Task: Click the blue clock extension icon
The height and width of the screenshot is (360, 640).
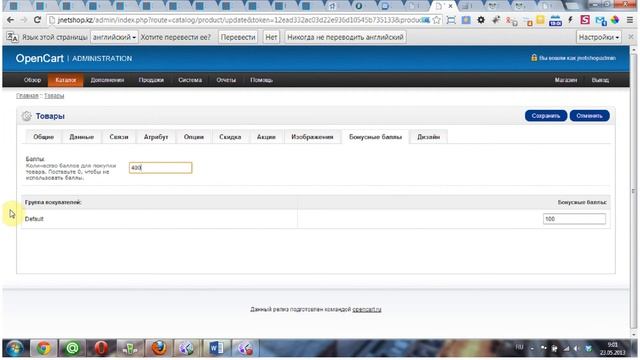Action: coord(555,20)
